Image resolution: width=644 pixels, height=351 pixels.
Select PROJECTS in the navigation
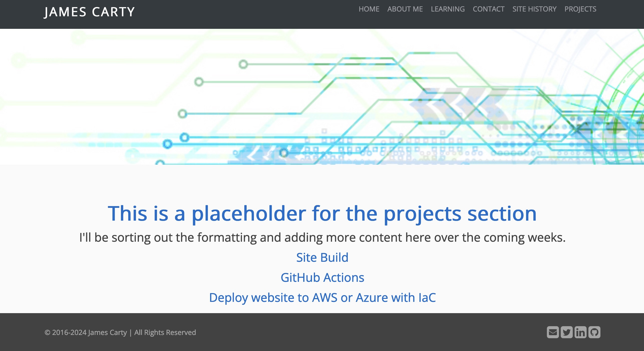point(581,9)
